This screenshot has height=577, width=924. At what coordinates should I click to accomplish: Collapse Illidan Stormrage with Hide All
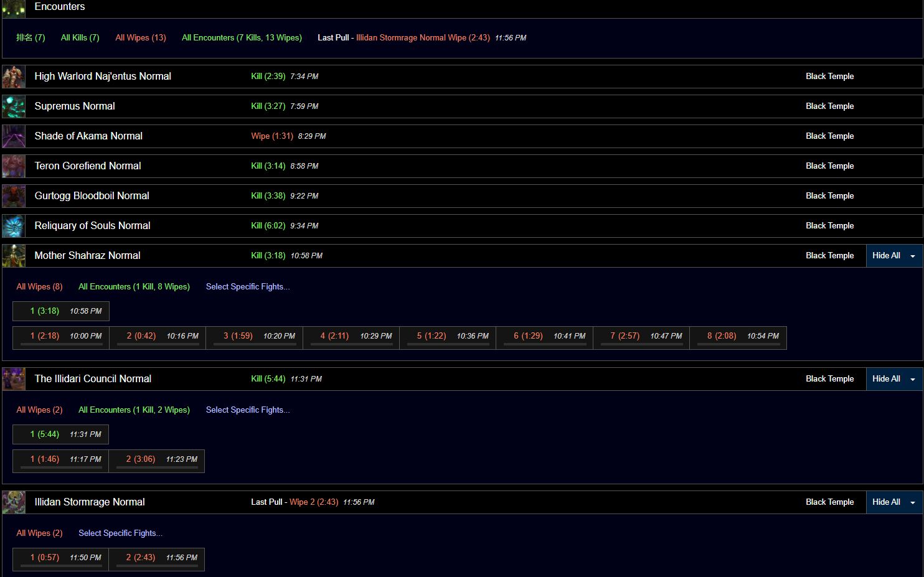(x=894, y=502)
